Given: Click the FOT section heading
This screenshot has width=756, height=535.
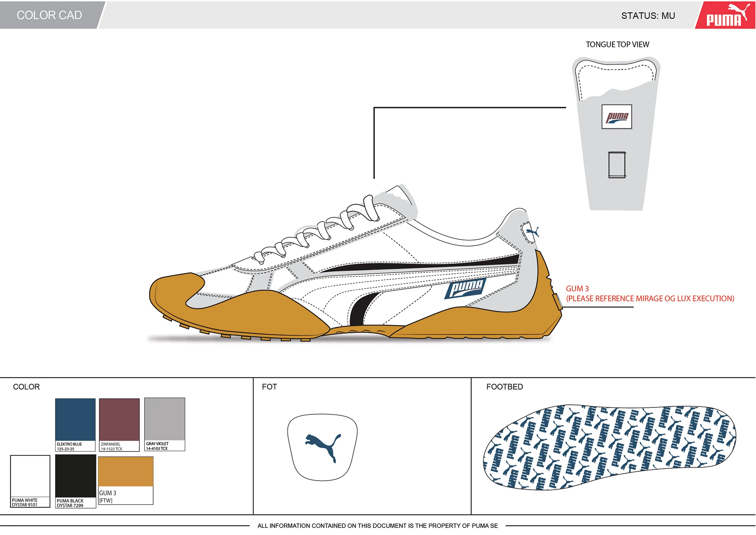Looking at the screenshot, I should 269,387.
